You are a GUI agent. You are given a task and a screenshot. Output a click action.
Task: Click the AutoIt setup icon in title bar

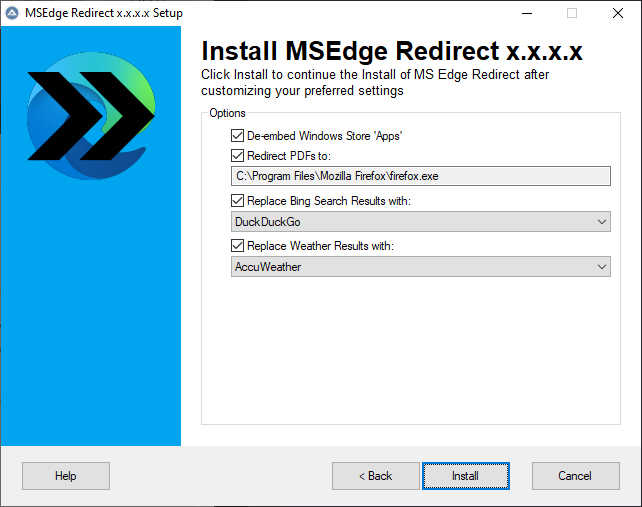[x=12, y=13]
